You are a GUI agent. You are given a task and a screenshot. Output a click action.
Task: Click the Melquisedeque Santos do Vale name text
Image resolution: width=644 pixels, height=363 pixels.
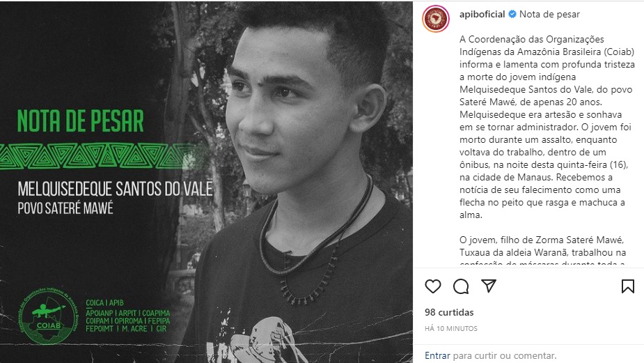pos(115,189)
